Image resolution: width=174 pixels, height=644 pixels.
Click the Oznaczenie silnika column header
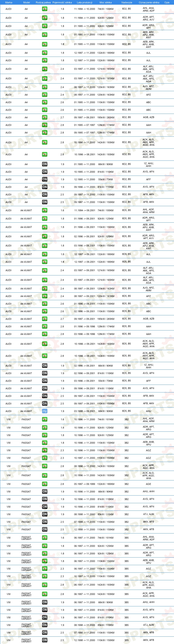click(149, 2)
